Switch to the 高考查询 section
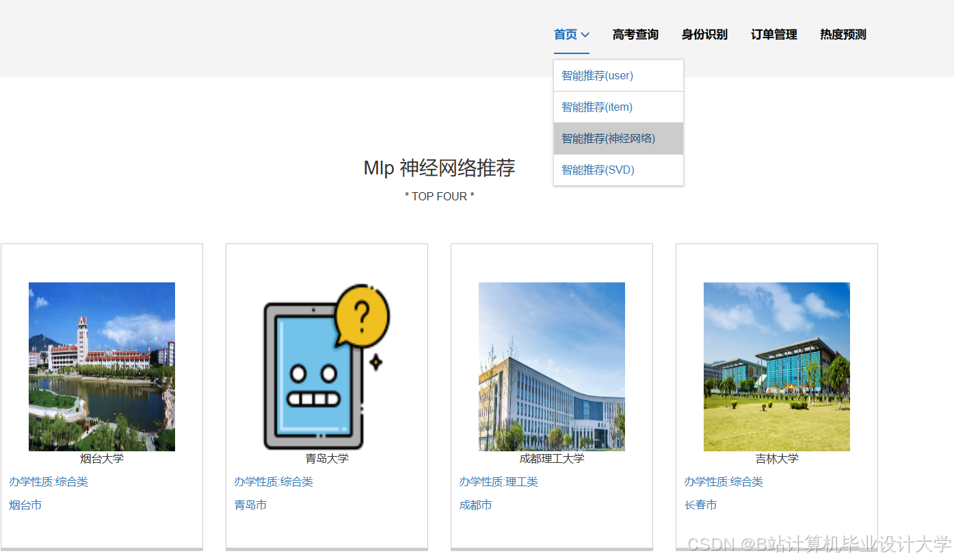 [x=635, y=35]
